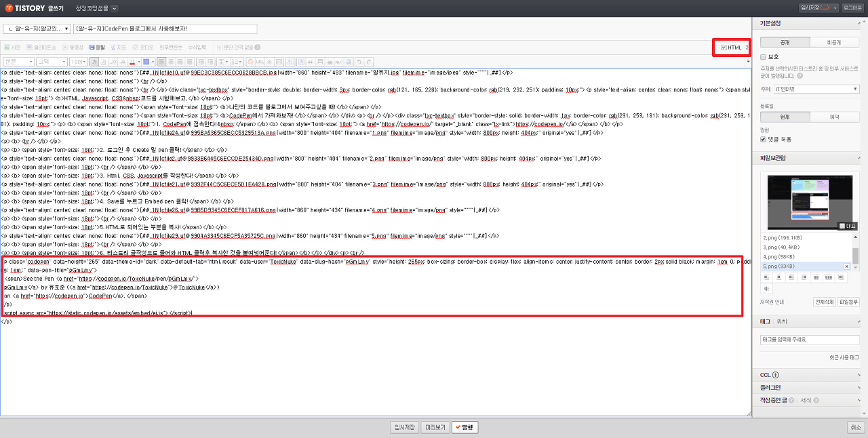The width and height of the screenshot is (868, 438).
Task: Set visibility to 공개
Action: coord(785,42)
